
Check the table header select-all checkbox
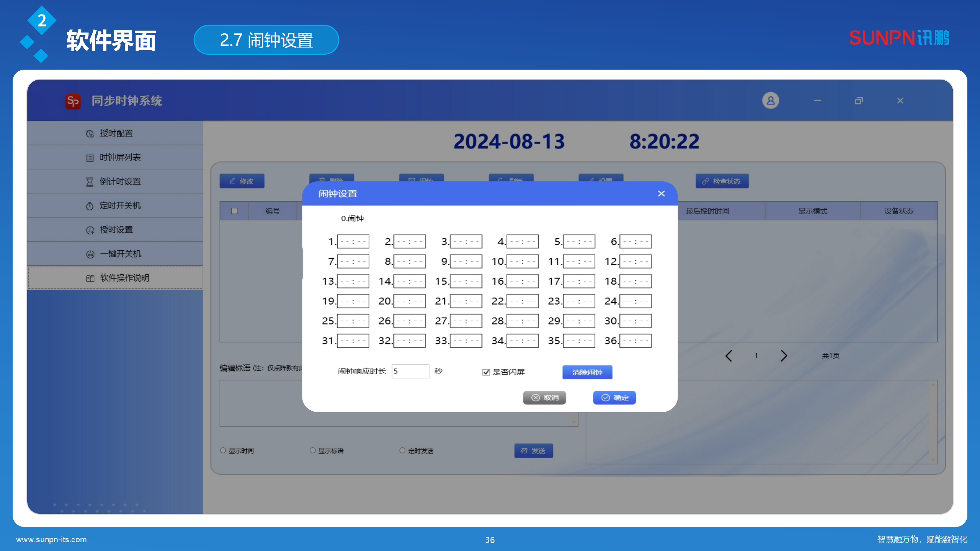click(235, 211)
